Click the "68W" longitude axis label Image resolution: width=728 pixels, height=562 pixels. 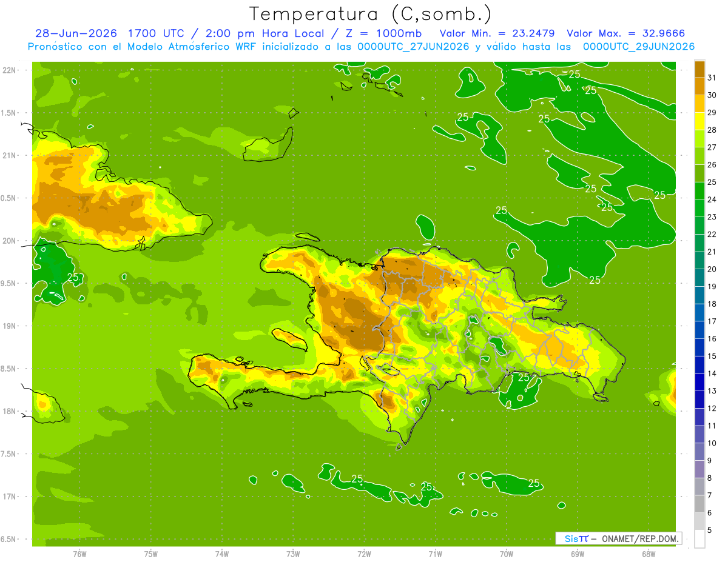point(649,554)
